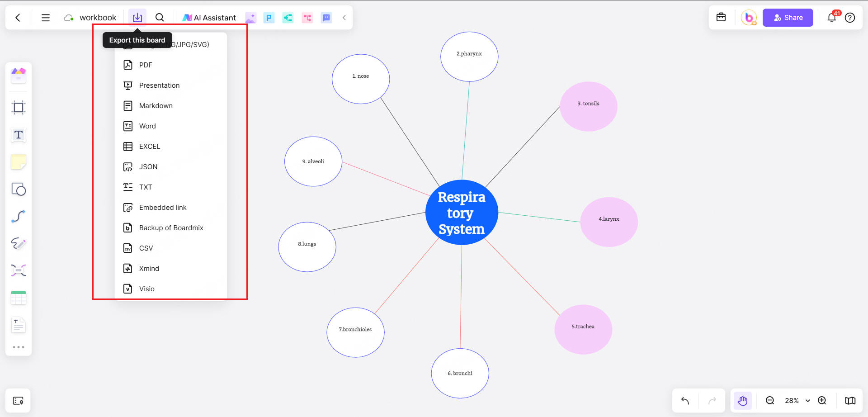
Task: Open the Mind map tool
Action: pos(19,270)
